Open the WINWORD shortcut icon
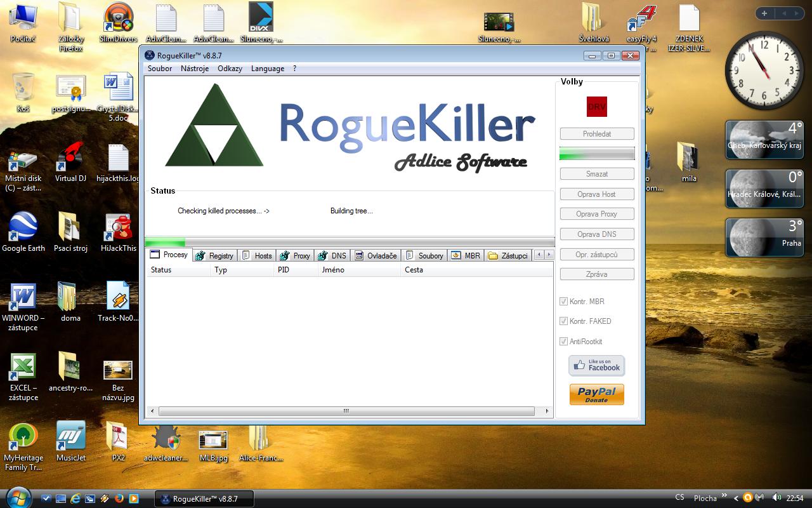Screen dimensions: 812x508 point(23,307)
